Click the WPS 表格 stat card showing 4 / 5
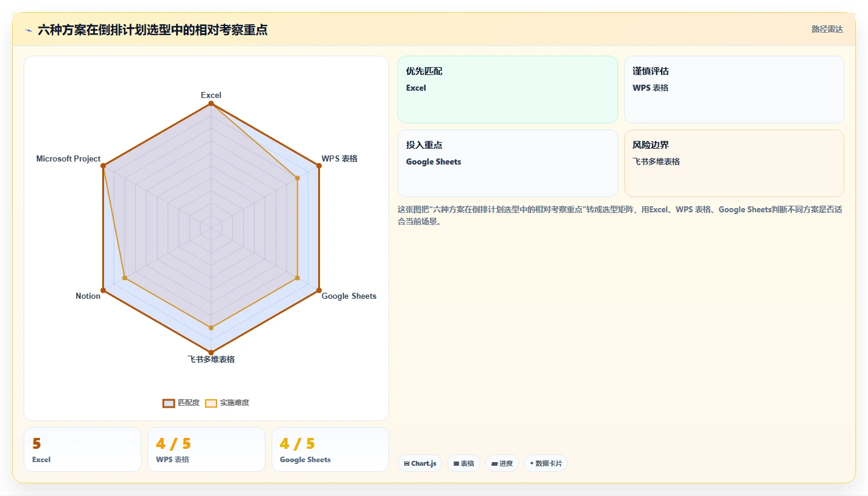This screenshot has height=496, width=868. tap(206, 449)
